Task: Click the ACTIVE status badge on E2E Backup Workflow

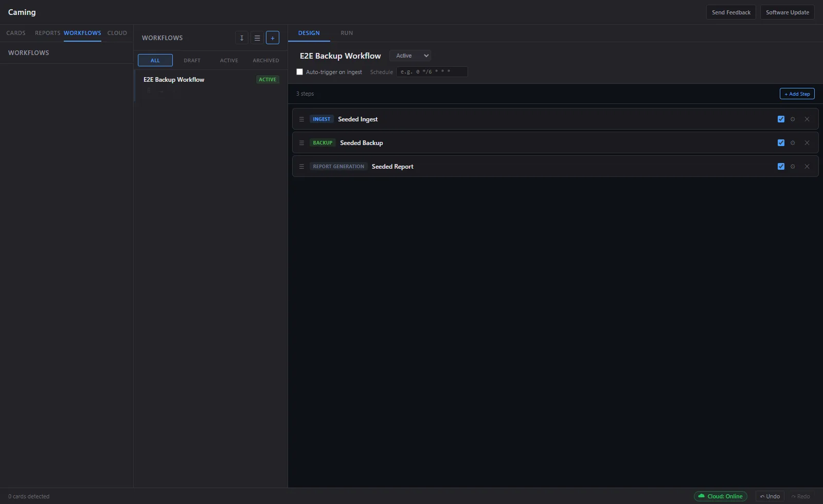Action: [267, 79]
